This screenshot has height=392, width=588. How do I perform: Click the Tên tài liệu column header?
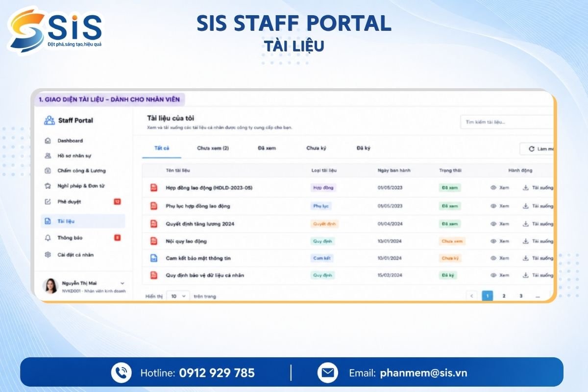pos(178,171)
